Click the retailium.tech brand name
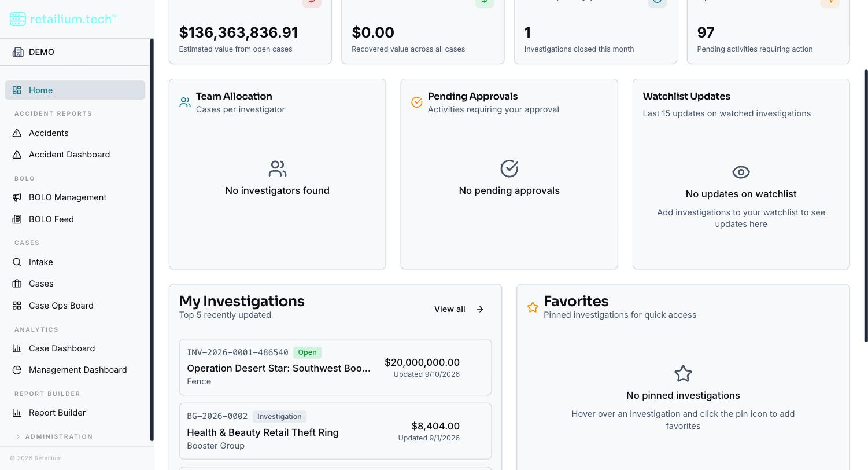Screen dimensions: 868x470 73,19
